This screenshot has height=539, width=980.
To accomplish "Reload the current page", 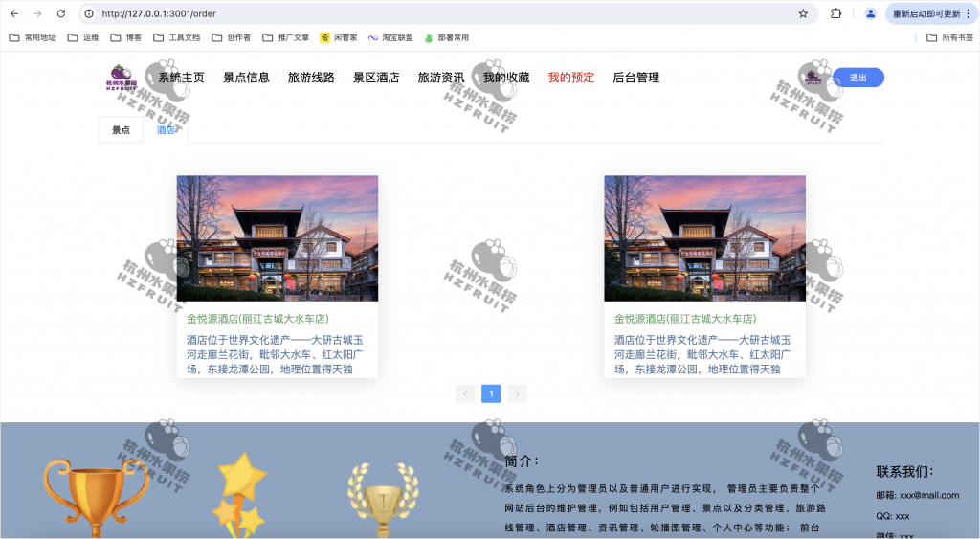I will tap(61, 13).
